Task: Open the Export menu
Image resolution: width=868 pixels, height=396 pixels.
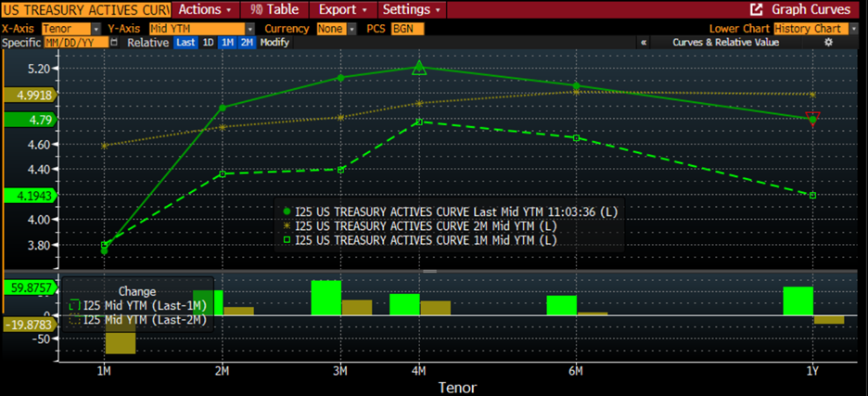Action: point(343,9)
